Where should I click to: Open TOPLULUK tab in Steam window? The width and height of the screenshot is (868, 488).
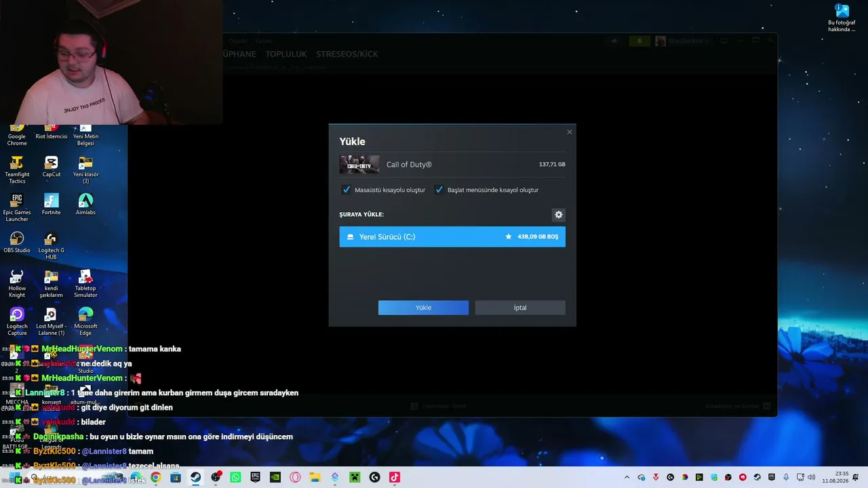(286, 54)
